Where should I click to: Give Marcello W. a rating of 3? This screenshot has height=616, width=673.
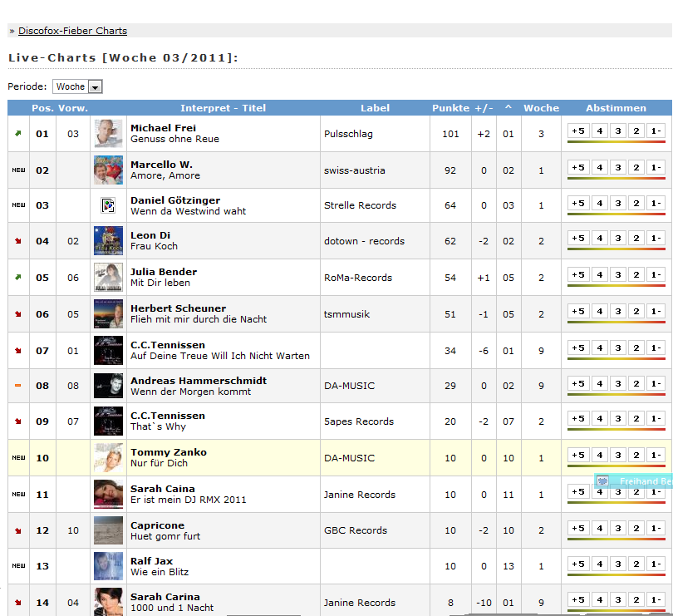(x=617, y=167)
